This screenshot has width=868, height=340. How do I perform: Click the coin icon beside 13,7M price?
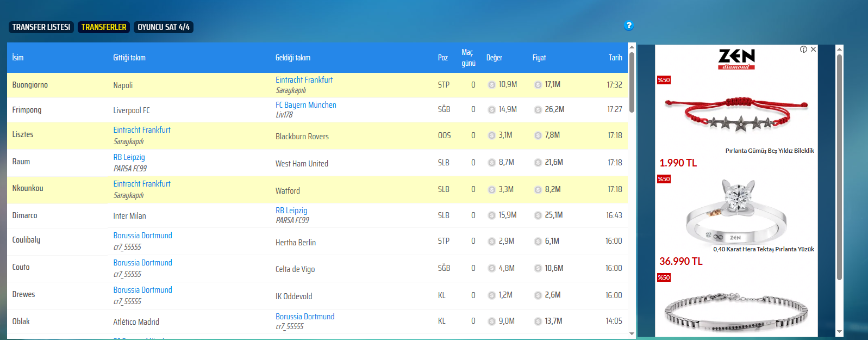tap(538, 322)
